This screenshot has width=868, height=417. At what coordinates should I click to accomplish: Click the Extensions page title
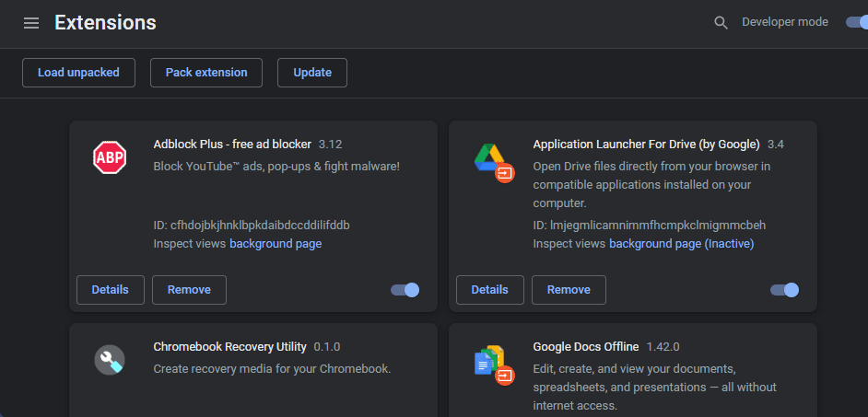click(x=105, y=23)
